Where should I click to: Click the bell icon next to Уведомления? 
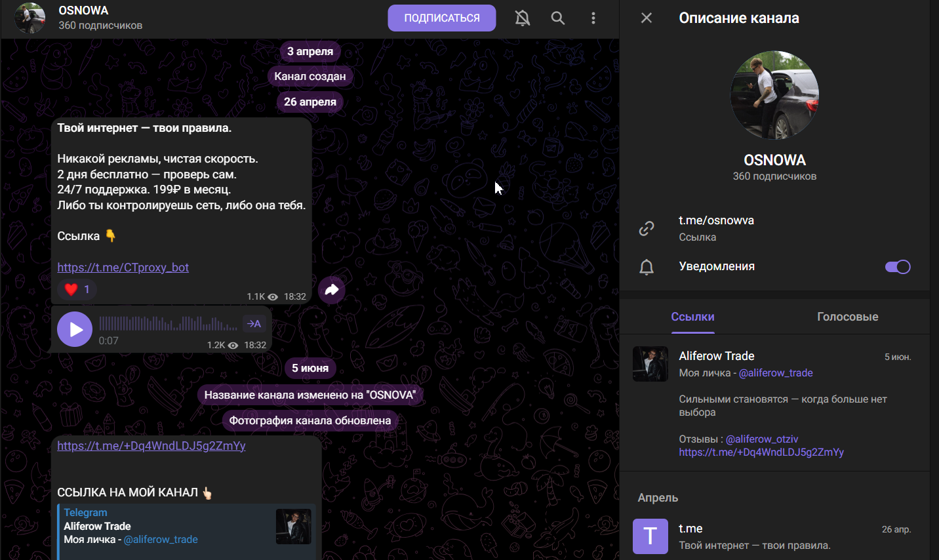[647, 267]
